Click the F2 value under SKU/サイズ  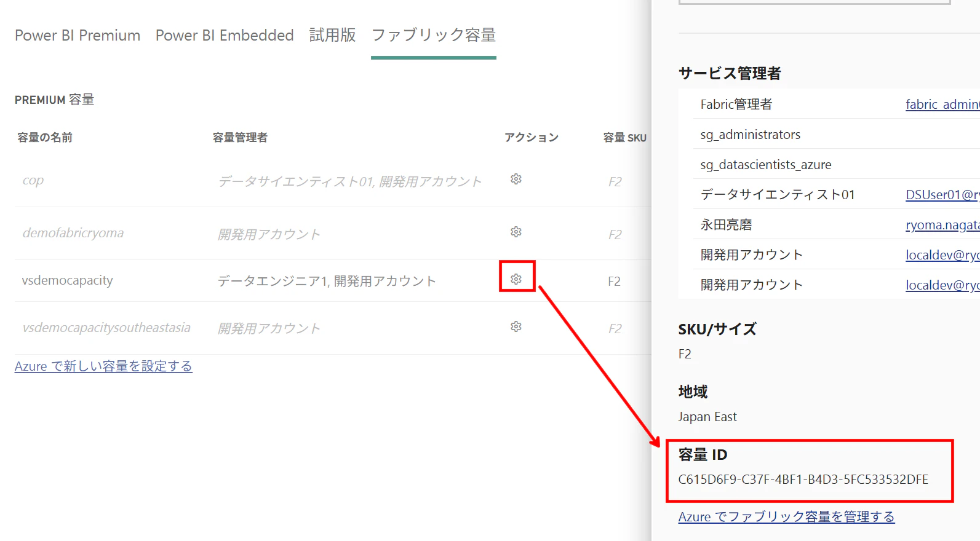coord(685,354)
